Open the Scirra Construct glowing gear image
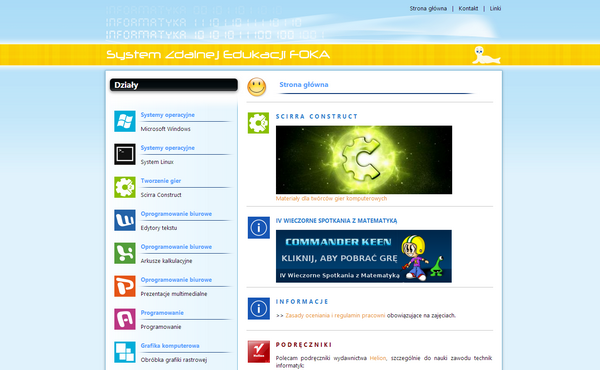The height and width of the screenshot is (370, 600). pos(364,160)
